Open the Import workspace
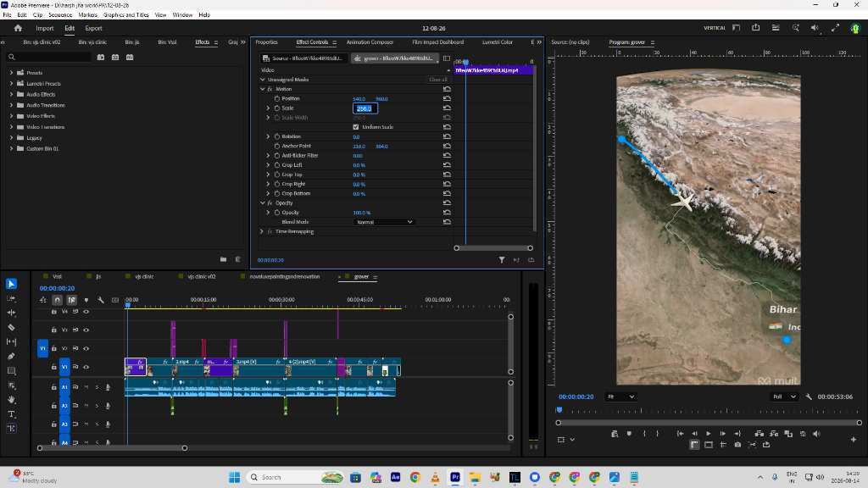The image size is (868, 488). pos(45,28)
